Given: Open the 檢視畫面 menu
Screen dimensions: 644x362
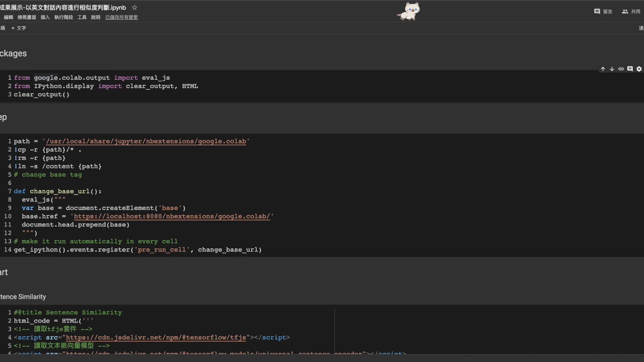Looking at the screenshot, I should pos(27,17).
